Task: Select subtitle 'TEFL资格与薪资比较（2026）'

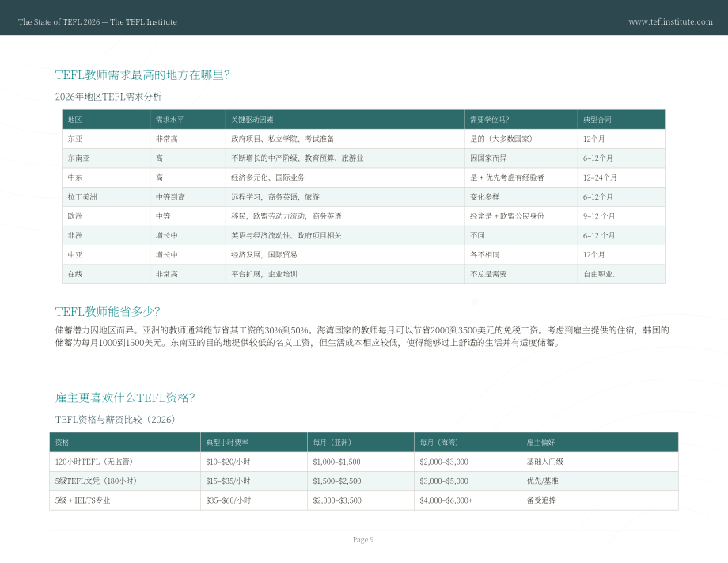Action: pos(116,420)
